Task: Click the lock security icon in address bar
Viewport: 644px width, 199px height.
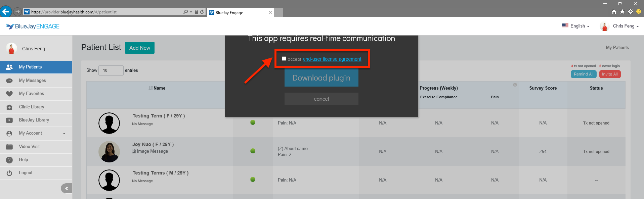Action: click(x=197, y=12)
